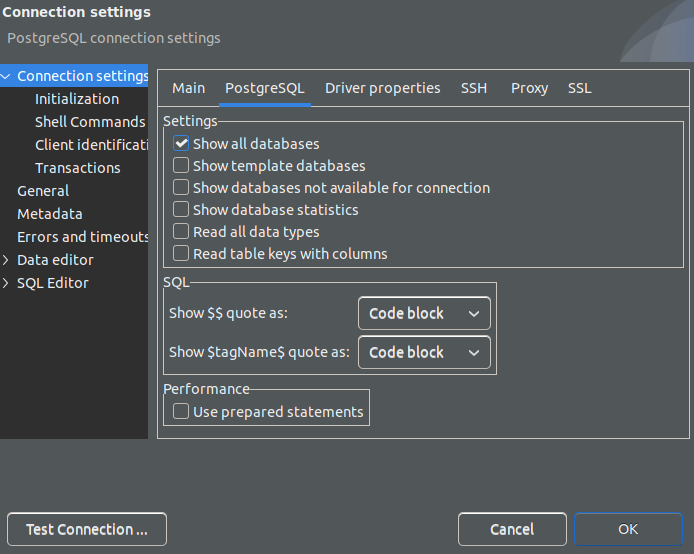Confirm settings with the OK button
The height and width of the screenshot is (554, 694).
click(x=628, y=529)
